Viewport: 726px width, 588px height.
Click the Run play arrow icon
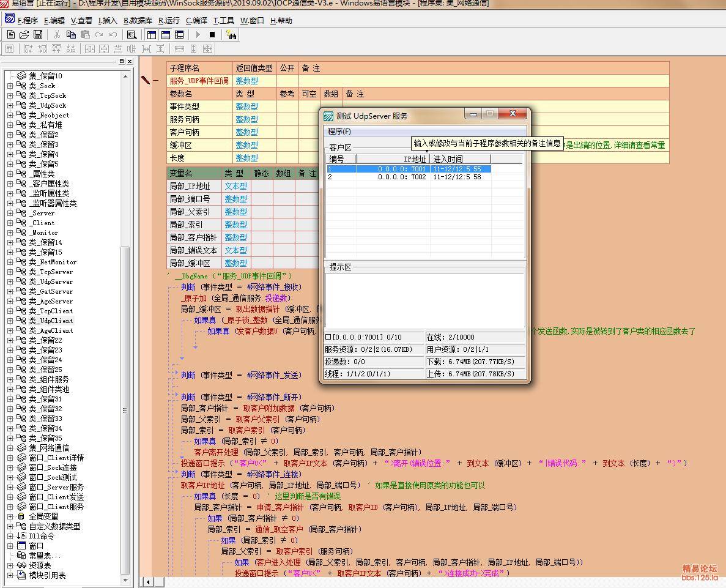click(198, 34)
